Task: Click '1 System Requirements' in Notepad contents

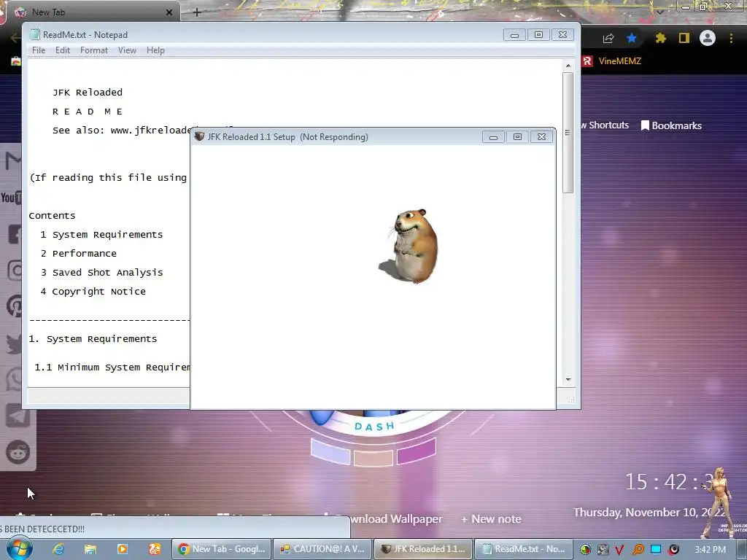Action: tap(101, 234)
